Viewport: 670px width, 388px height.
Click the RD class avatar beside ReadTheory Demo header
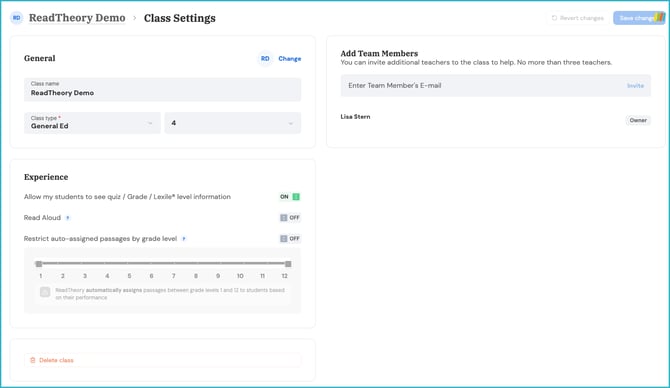tap(16, 18)
